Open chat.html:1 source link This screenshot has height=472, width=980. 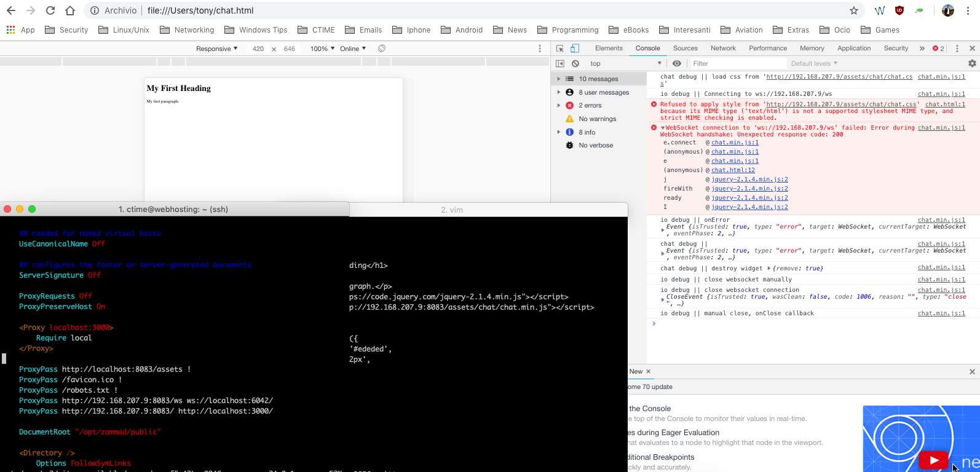coord(945,104)
